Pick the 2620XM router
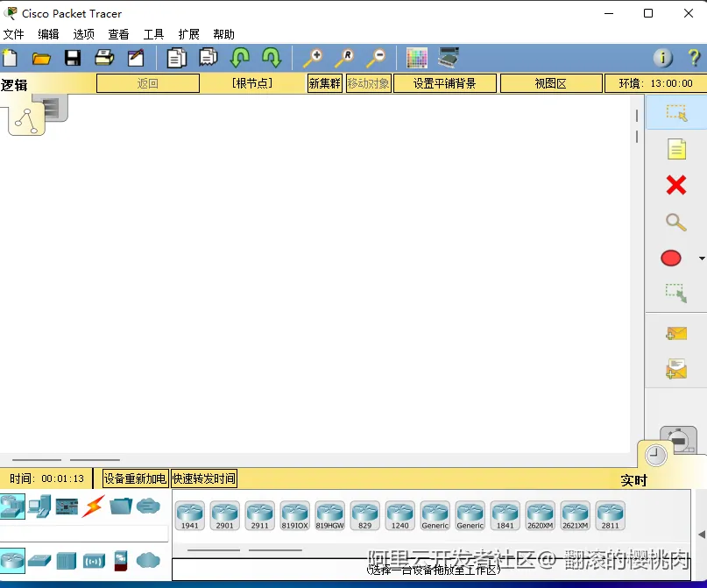Screen dimensions: 707x588 click(x=541, y=515)
